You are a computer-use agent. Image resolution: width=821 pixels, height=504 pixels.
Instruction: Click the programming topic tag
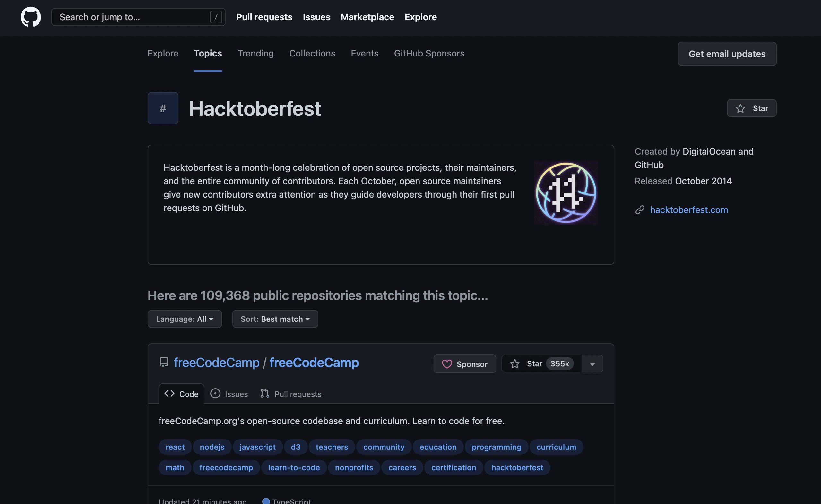[496, 447]
